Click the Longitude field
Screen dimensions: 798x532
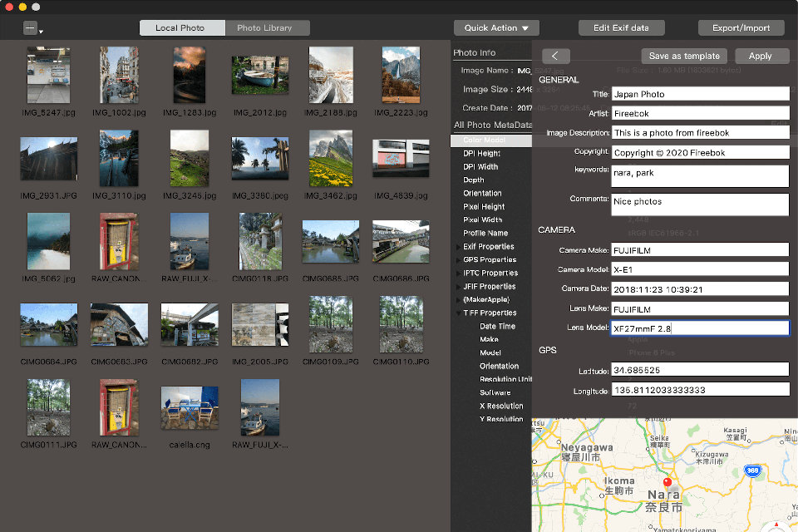pyautogui.click(x=700, y=390)
